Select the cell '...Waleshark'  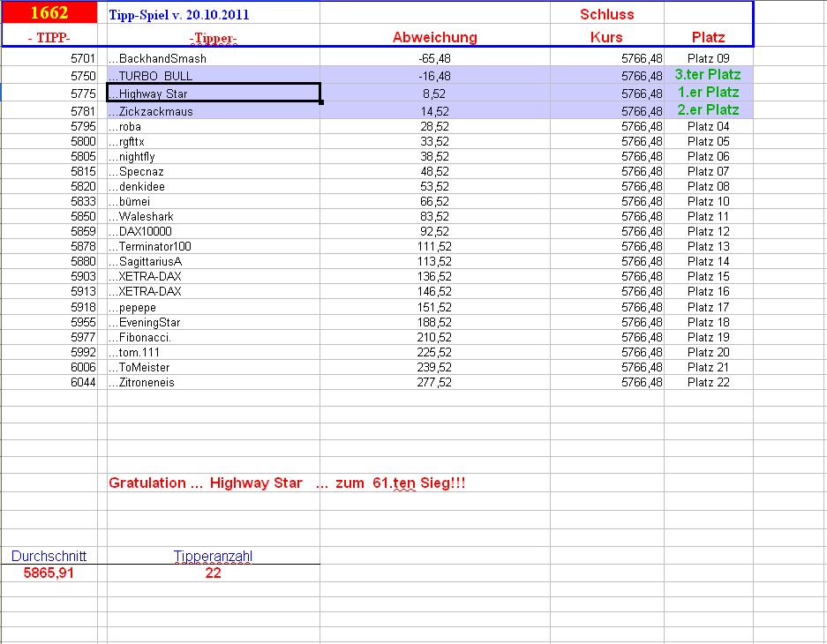tap(213, 216)
